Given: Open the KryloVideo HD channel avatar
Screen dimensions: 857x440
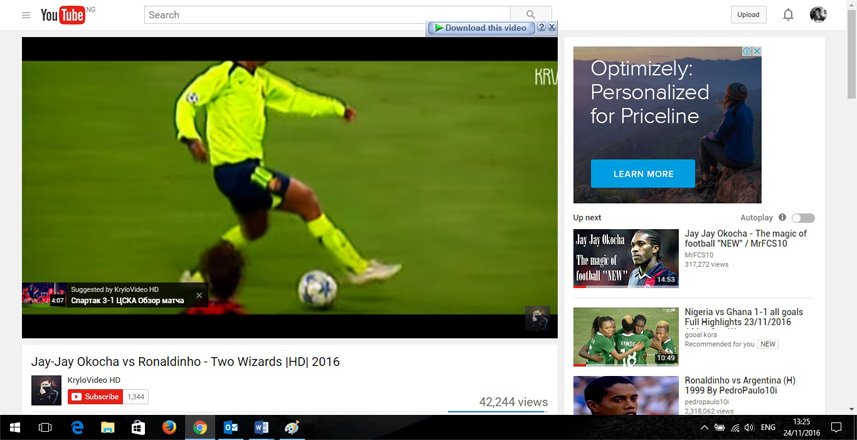Looking at the screenshot, I should pos(46,390).
